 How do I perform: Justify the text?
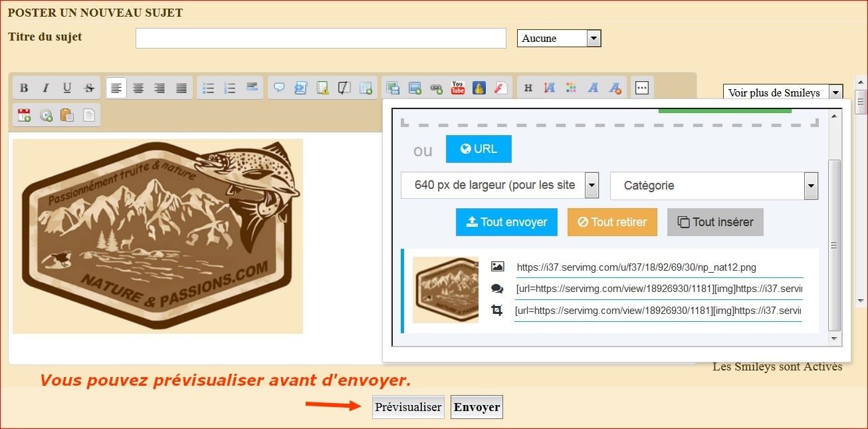(x=181, y=88)
